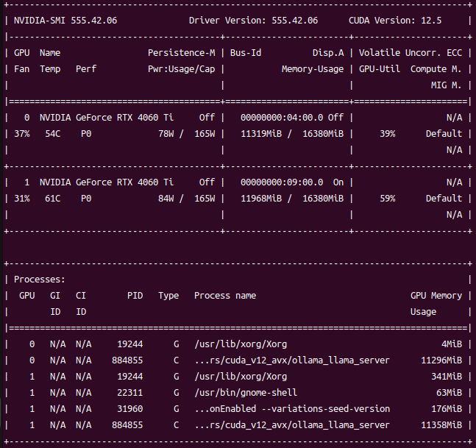476x448 pixels.
Task: Click the '31%' fan speed value
Action: tap(22, 199)
